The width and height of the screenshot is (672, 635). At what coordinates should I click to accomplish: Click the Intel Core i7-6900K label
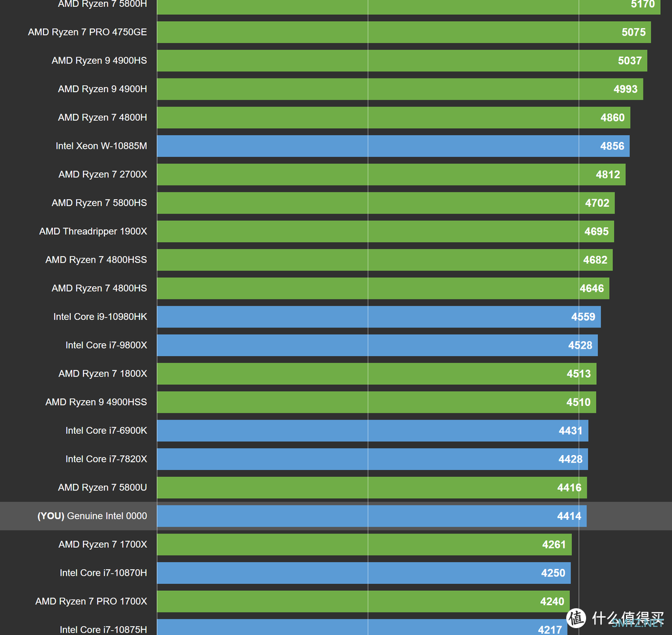[106, 430]
